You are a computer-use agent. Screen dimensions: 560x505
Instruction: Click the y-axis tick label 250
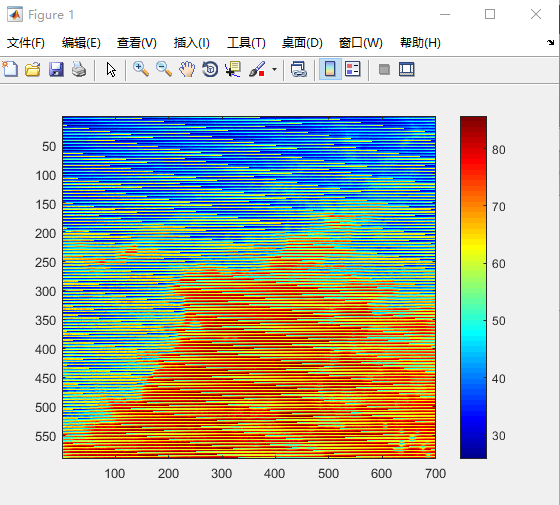coord(45,262)
